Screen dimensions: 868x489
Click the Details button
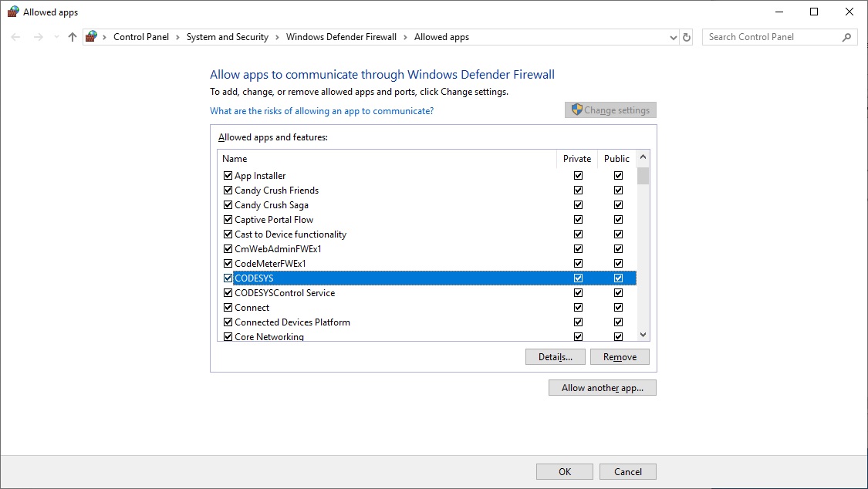click(x=556, y=357)
